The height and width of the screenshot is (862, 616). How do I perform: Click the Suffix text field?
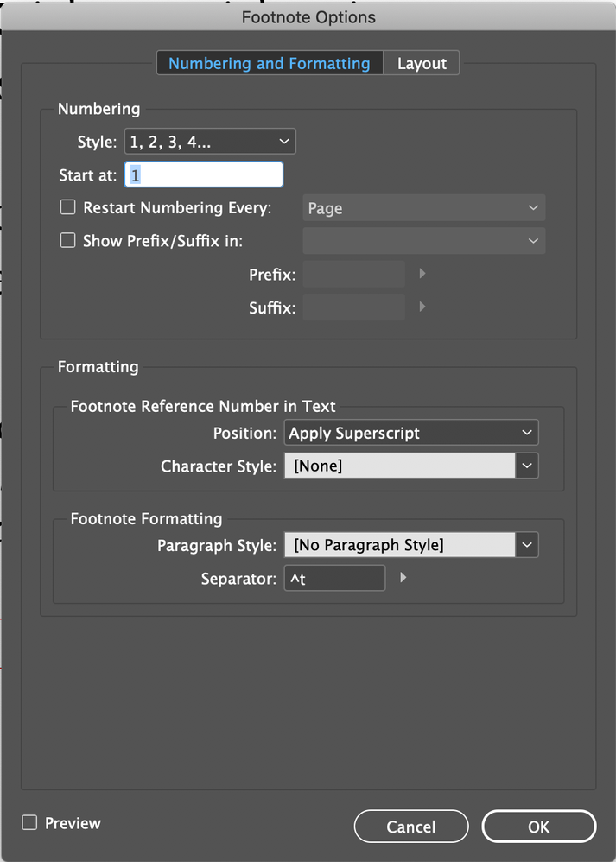pyautogui.click(x=353, y=307)
